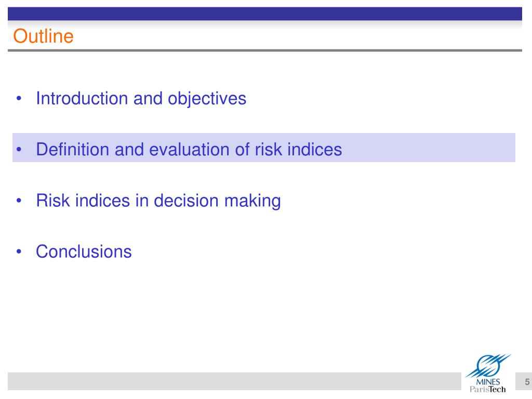Click the dark blue header bar

[264, 14]
